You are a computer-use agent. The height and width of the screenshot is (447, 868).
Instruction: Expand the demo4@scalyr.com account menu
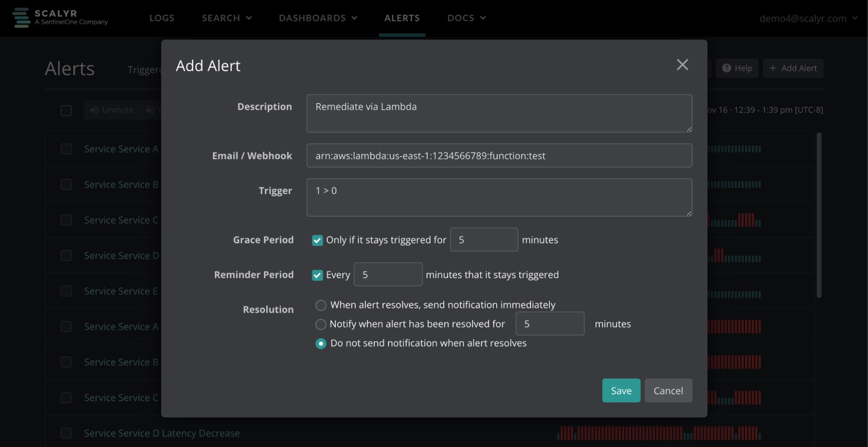(x=808, y=18)
